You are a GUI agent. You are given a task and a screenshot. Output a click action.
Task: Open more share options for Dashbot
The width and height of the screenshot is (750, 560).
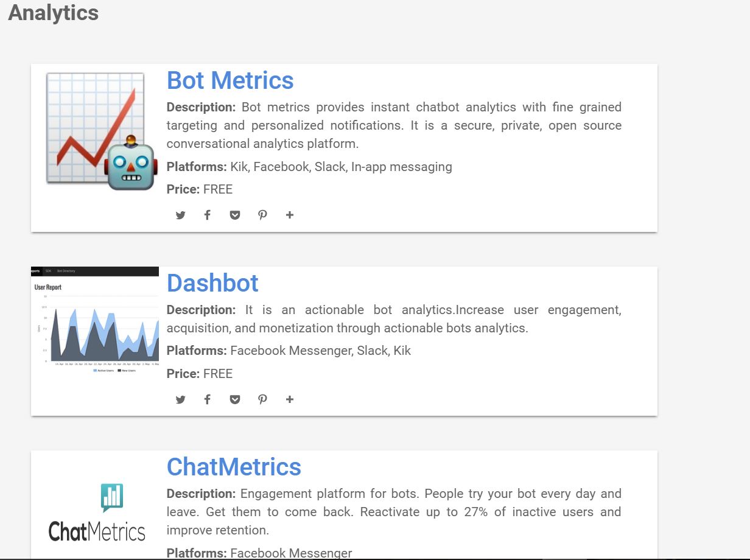tap(290, 399)
